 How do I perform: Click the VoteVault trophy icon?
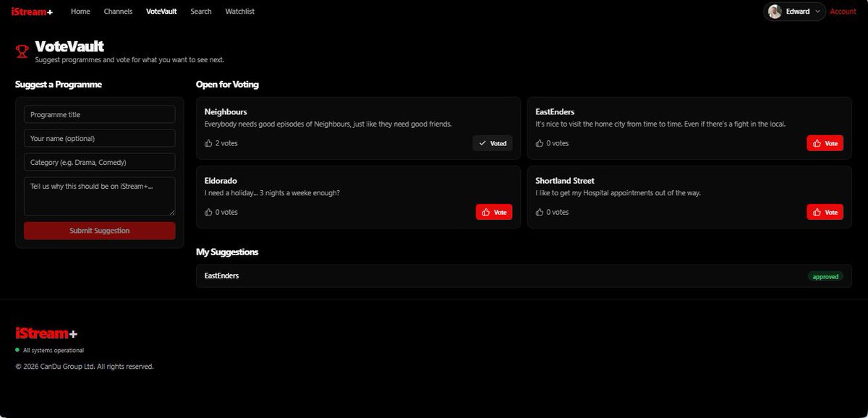click(22, 51)
